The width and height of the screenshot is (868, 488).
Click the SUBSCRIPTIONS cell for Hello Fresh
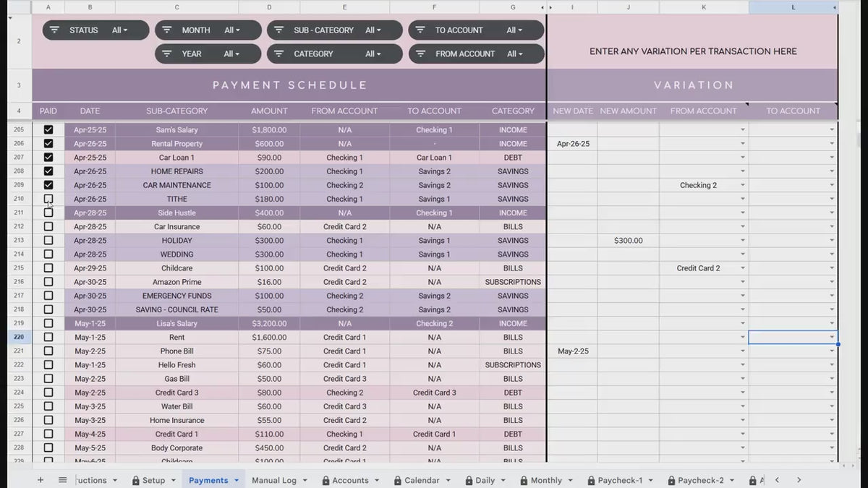(513, 365)
